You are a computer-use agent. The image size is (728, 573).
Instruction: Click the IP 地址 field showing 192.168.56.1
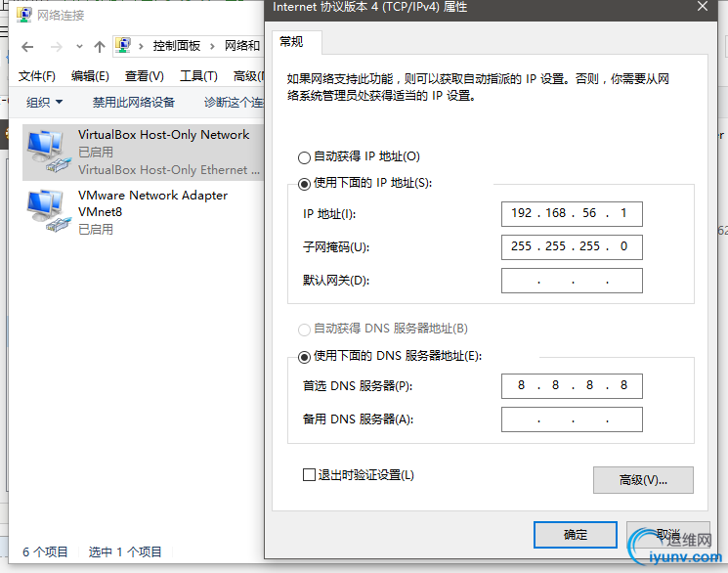tap(572, 214)
